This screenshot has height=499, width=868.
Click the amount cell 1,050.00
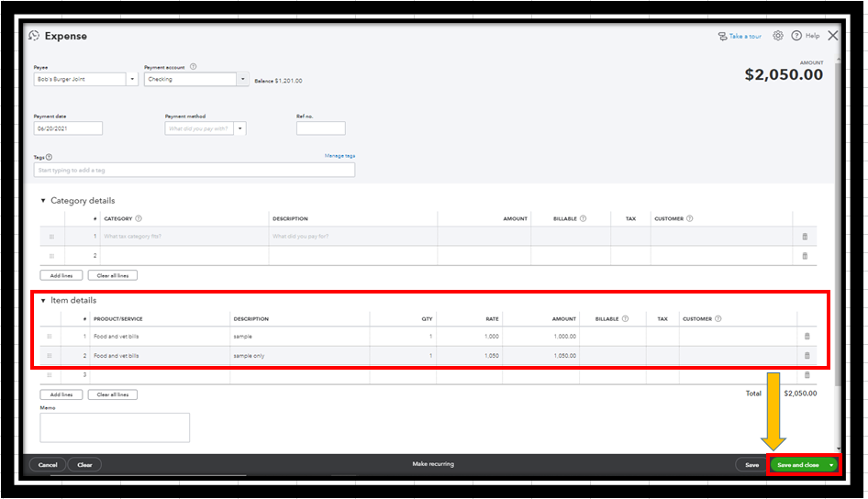click(x=540, y=356)
